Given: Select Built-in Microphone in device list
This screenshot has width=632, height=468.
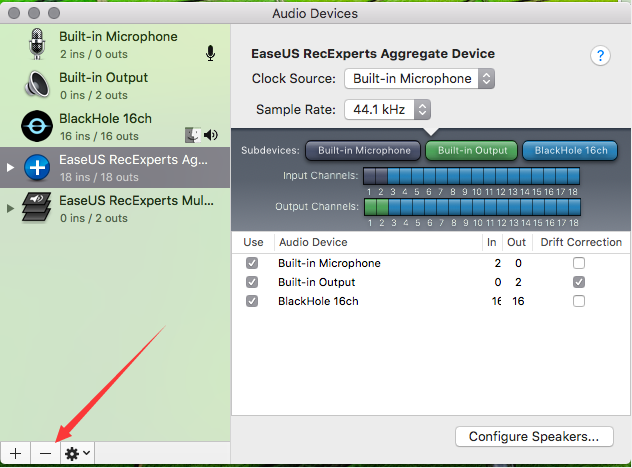Looking at the screenshot, I should (x=115, y=44).
